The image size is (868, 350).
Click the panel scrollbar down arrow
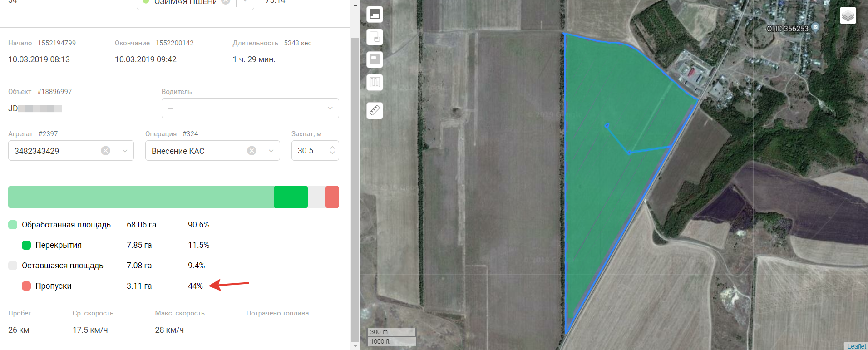coord(355,346)
